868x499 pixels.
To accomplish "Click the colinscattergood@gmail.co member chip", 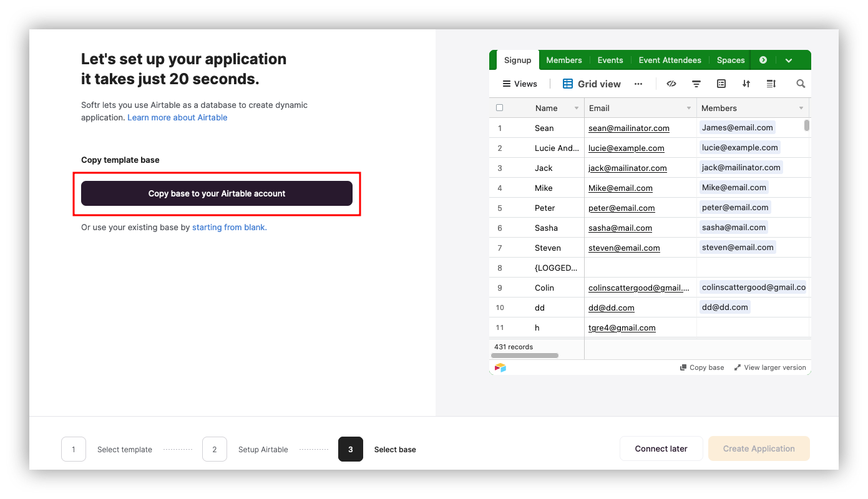I will pyautogui.click(x=753, y=287).
